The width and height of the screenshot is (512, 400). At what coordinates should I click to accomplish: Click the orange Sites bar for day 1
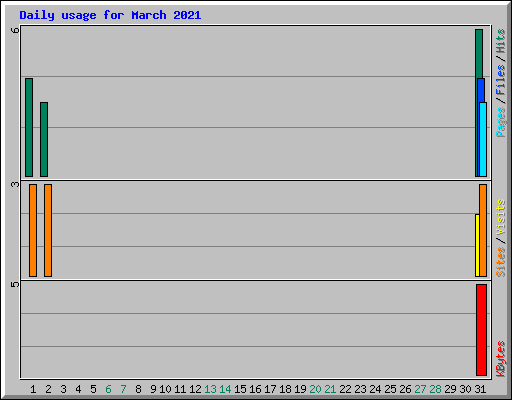click(x=33, y=230)
